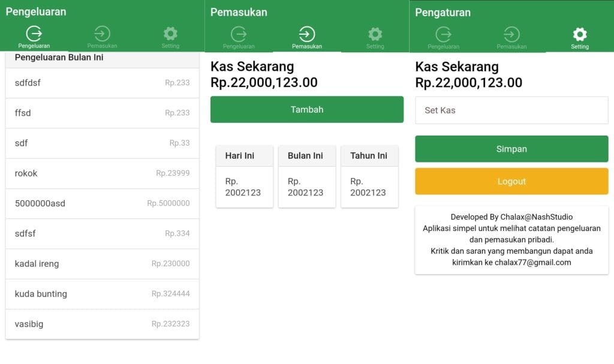Tap the Pemasukan icon on the Pengaturan screen

click(x=512, y=34)
